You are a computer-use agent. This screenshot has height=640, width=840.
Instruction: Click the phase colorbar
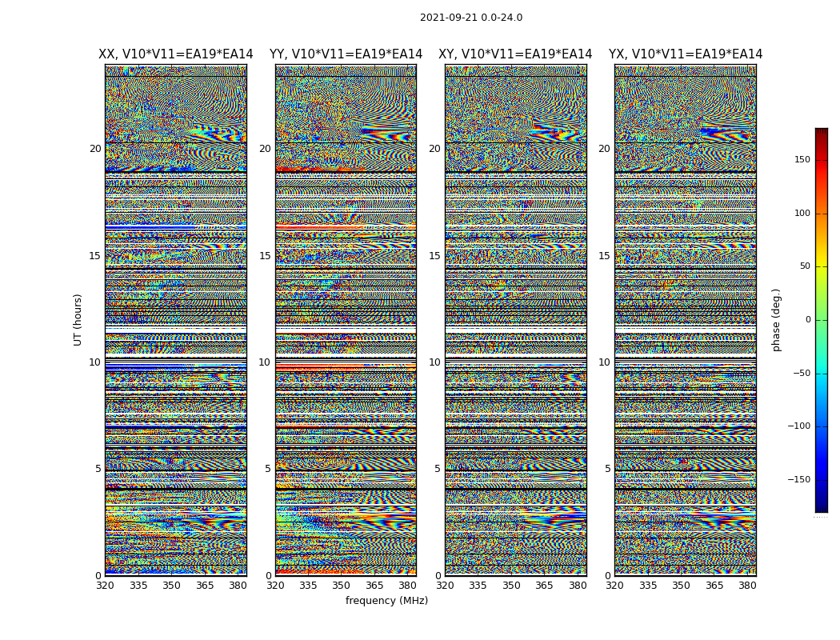(822, 320)
